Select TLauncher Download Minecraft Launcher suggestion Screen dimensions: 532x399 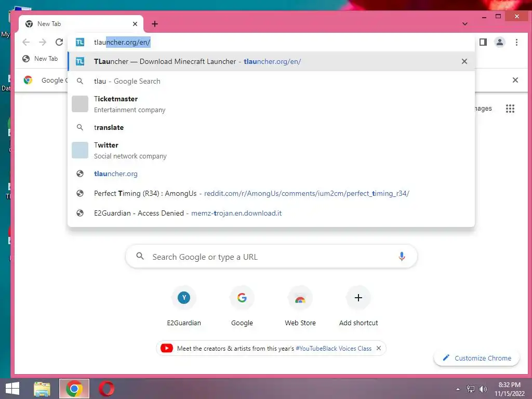tap(271, 61)
